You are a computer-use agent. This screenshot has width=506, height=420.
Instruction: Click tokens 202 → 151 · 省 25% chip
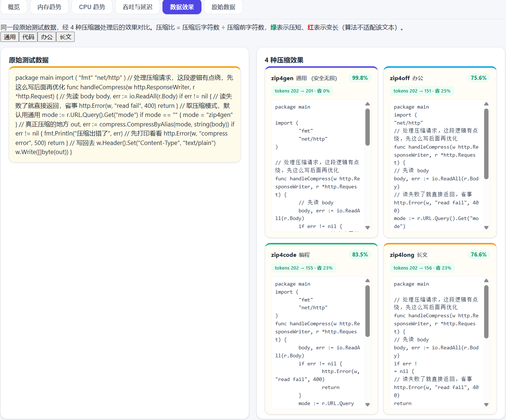pos(422,91)
